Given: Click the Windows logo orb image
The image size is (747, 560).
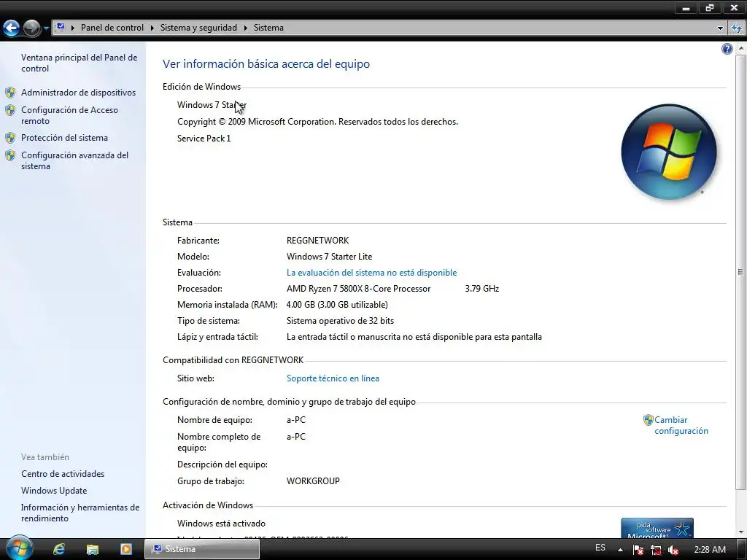Looking at the screenshot, I should [669, 152].
